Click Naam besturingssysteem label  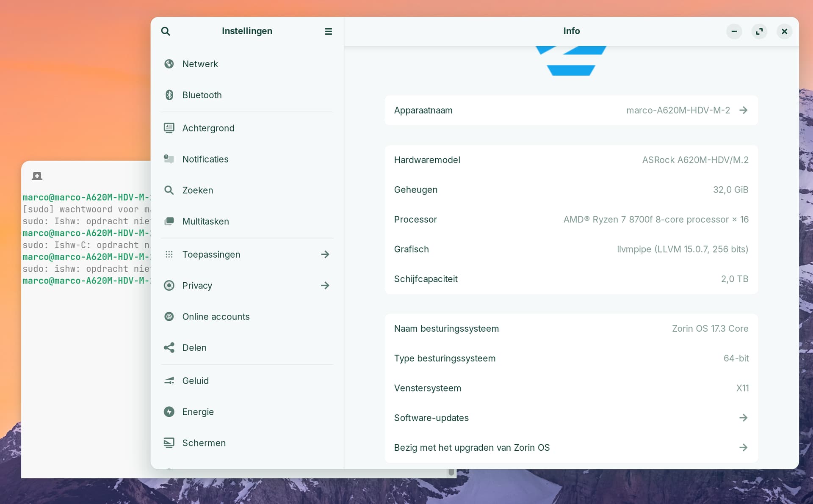point(446,328)
